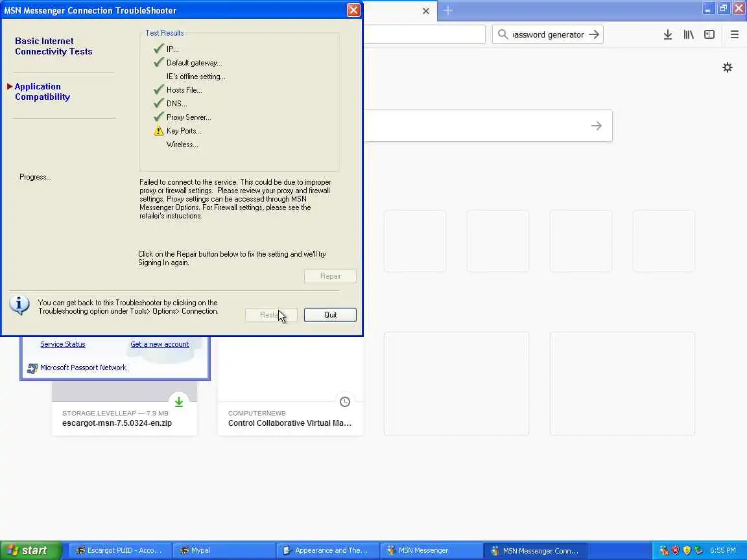Close the current browser tab
The width and height of the screenshot is (747, 560).
(x=426, y=11)
